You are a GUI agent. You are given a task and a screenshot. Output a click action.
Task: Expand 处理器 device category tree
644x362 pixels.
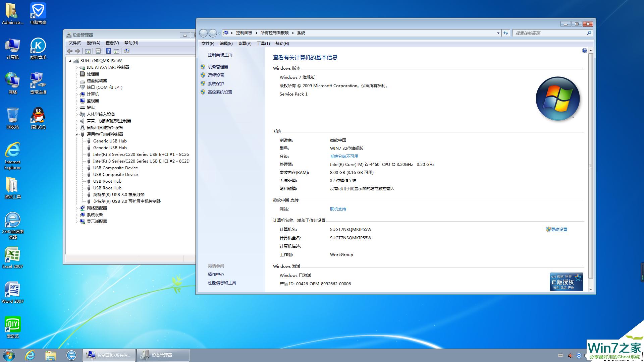point(76,74)
